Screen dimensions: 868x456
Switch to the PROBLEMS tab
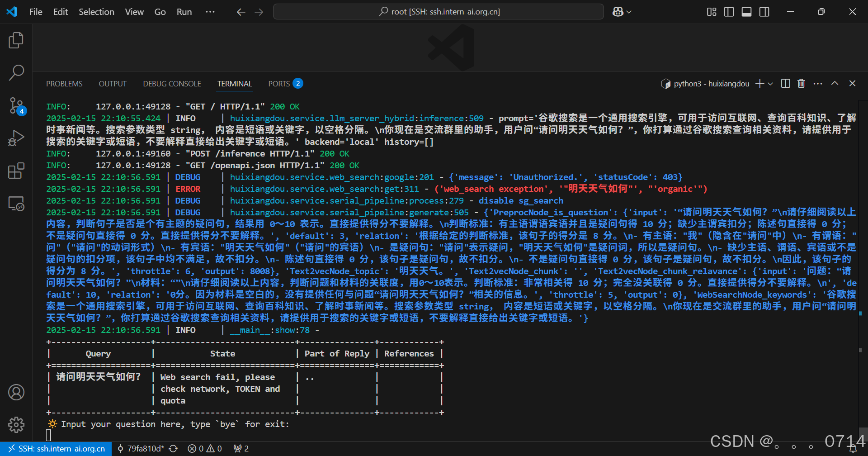click(x=64, y=84)
